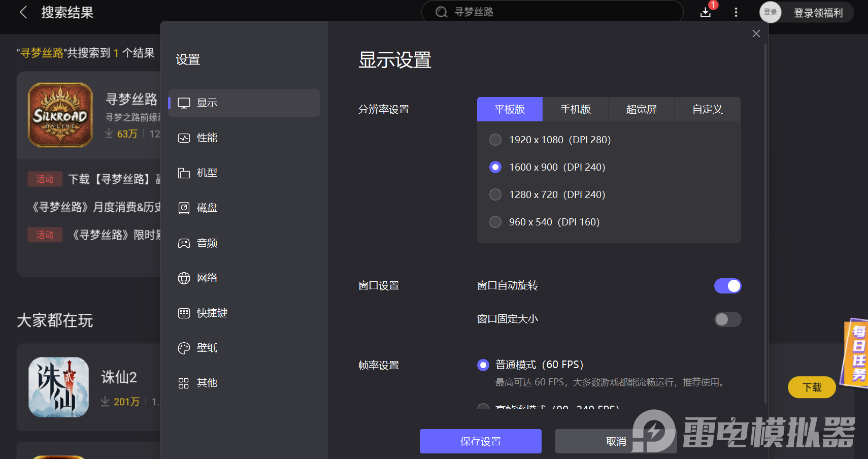Click the 网络 globe icon
Screen dimensions: 868x459
click(184, 278)
